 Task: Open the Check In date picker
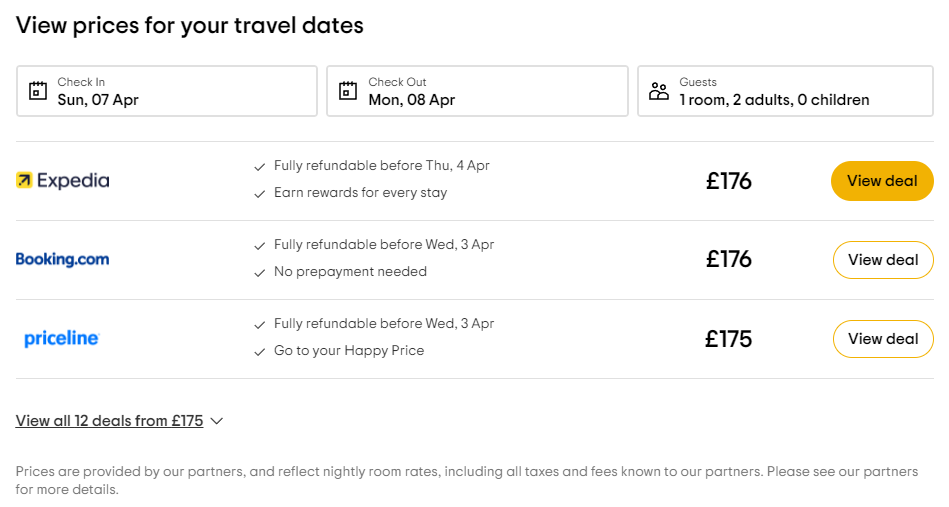pyautogui.click(x=167, y=91)
